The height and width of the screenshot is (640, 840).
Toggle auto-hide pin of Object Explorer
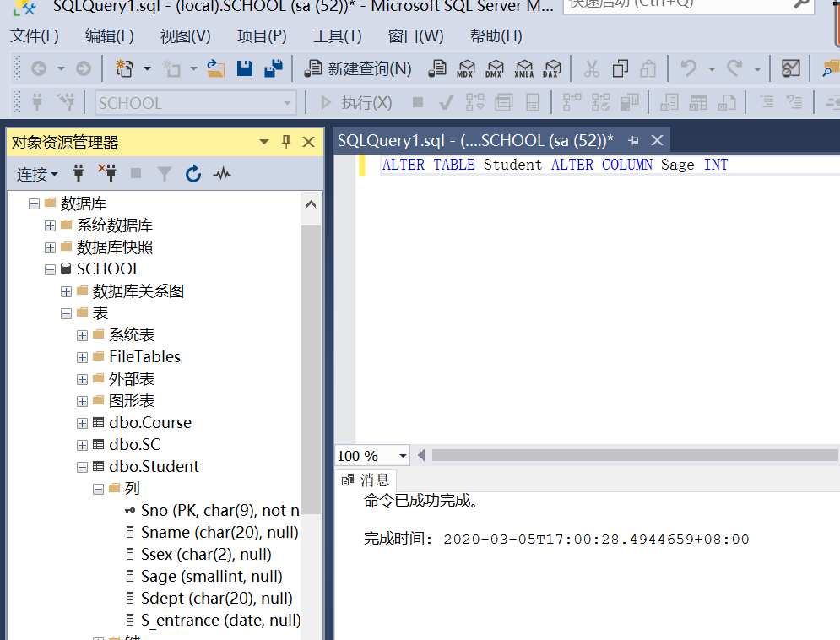pyautogui.click(x=286, y=142)
